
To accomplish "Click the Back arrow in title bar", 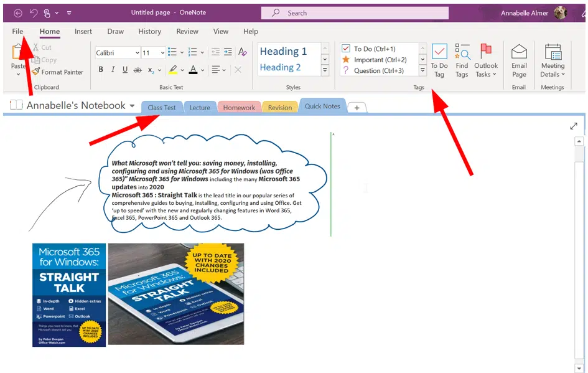I will point(17,13).
